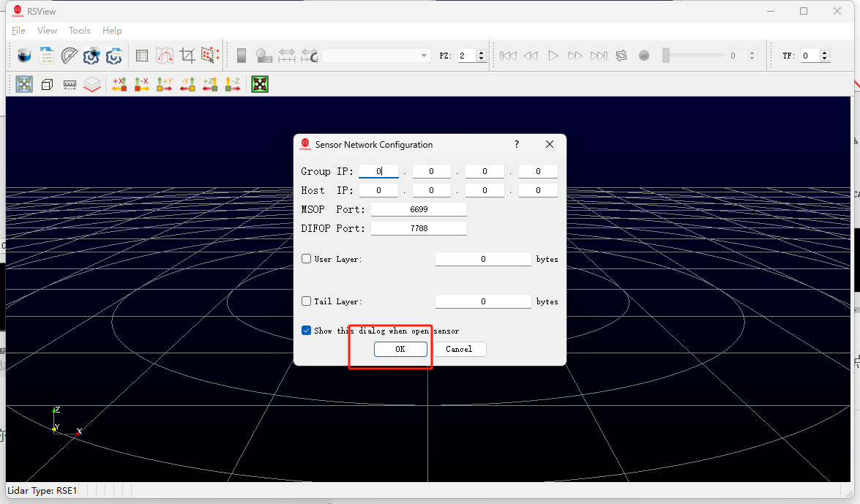
Task: Click the MSOP Port field showing 6699
Action: coord(419,209)
